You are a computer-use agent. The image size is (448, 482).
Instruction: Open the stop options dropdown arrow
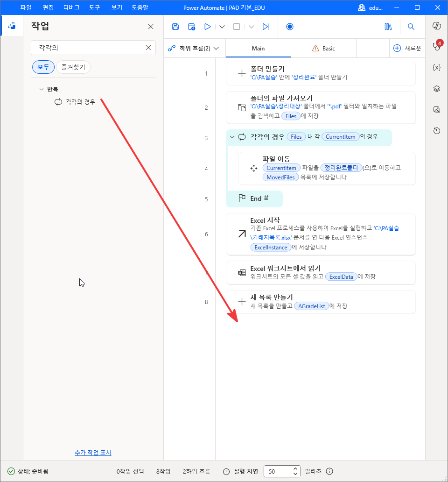coord(252,27)
